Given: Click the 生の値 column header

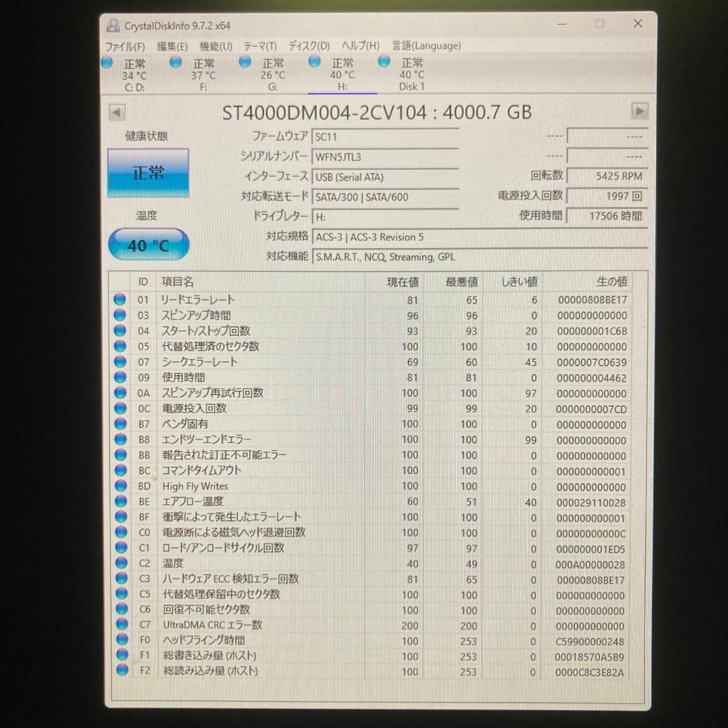Looking at the screenshot, I should pyautogui.click(x=612, y=281).
